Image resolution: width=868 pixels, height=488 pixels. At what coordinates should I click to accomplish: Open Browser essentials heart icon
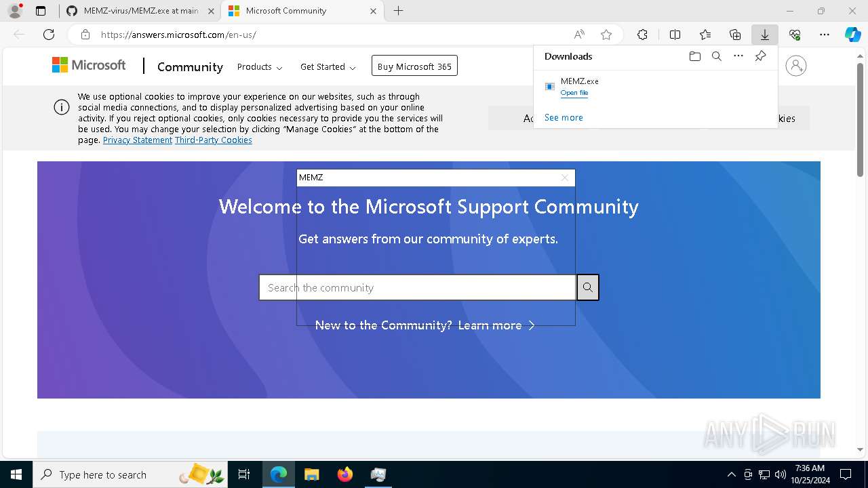point(795,35)
